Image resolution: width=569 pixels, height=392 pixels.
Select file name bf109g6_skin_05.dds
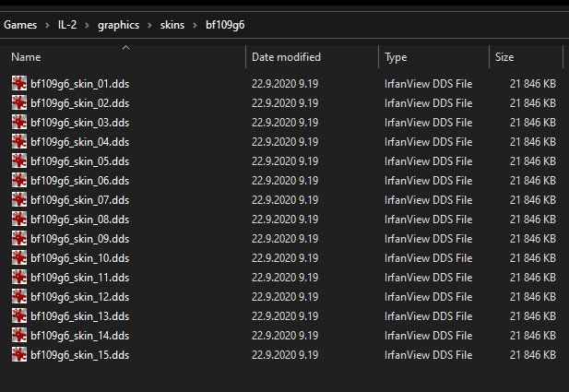point(80,161)
